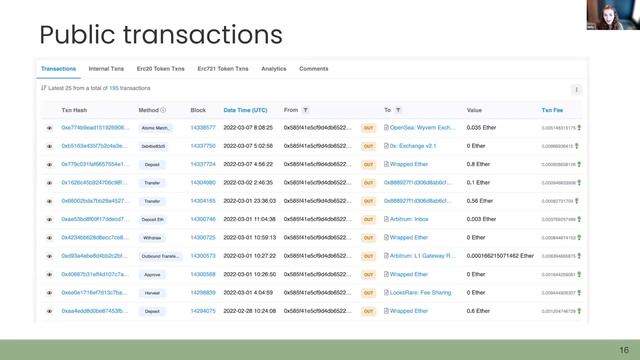Click the Method info icon
The height and width of the screenshot is (360, 640).
coord(163,110)
